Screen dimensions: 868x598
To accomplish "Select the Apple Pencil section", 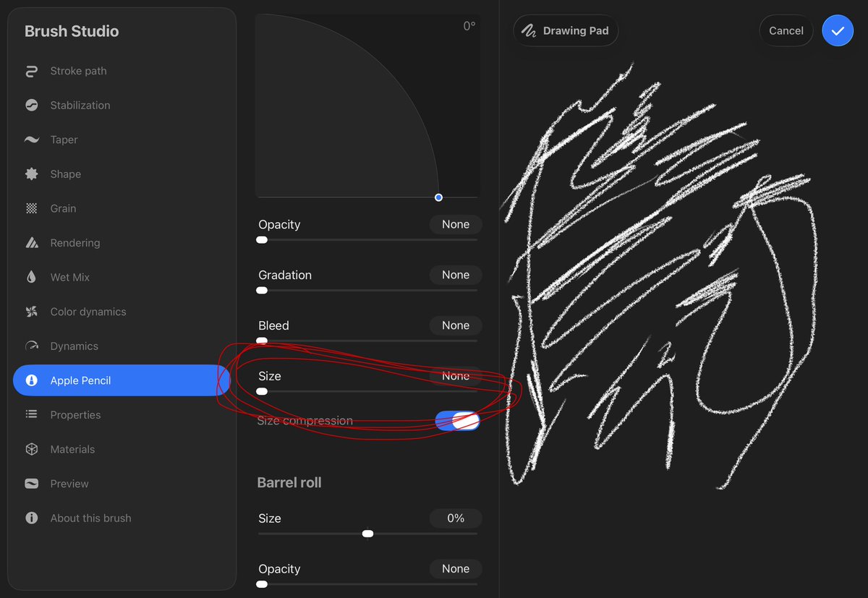I will pyautogui.click(x=122, y=380).
